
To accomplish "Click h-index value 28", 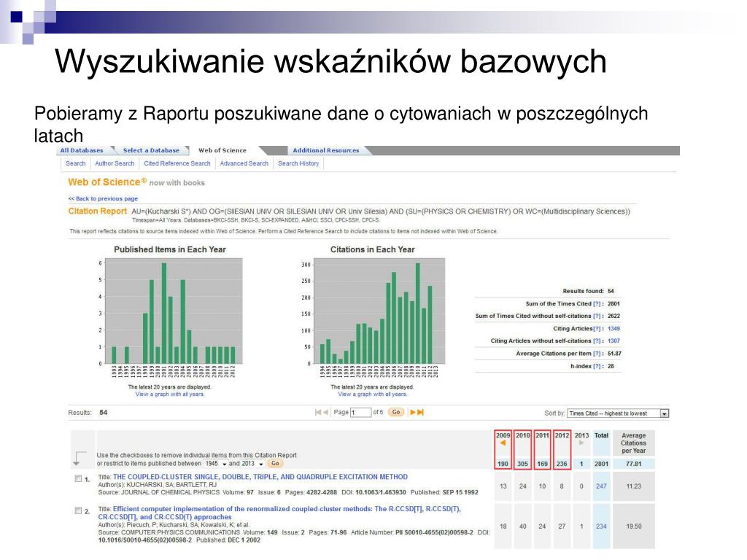I will coord(611,367).
